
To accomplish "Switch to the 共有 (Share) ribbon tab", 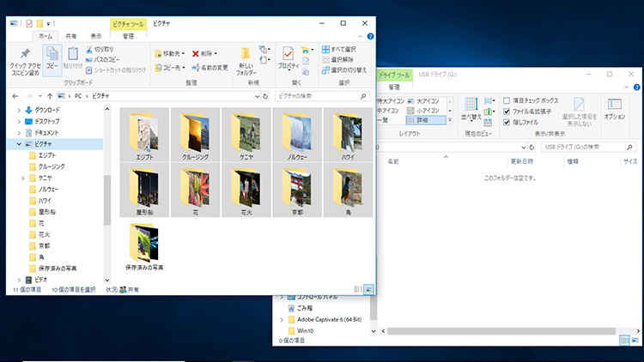I will (x=71, y=36).
